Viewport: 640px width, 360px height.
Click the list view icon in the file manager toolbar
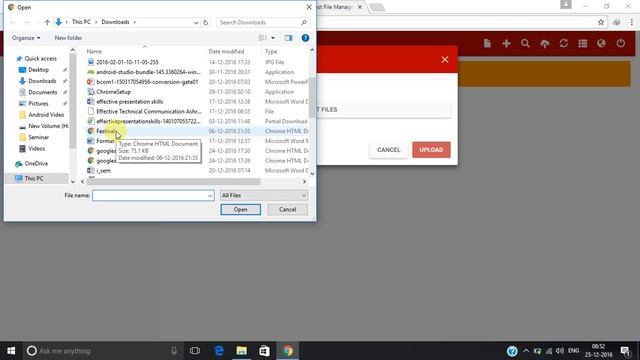pyautogui.click(x=582, y=43)
